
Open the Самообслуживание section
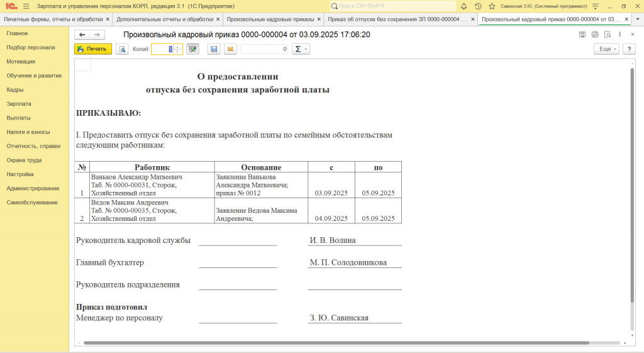point(32,203)
